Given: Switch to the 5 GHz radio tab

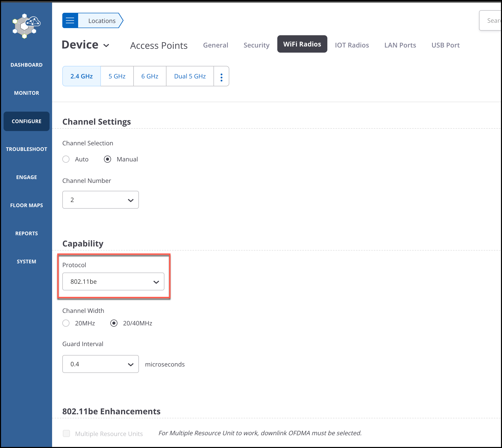Looking at the screenshot, I should tap(117, 76).
